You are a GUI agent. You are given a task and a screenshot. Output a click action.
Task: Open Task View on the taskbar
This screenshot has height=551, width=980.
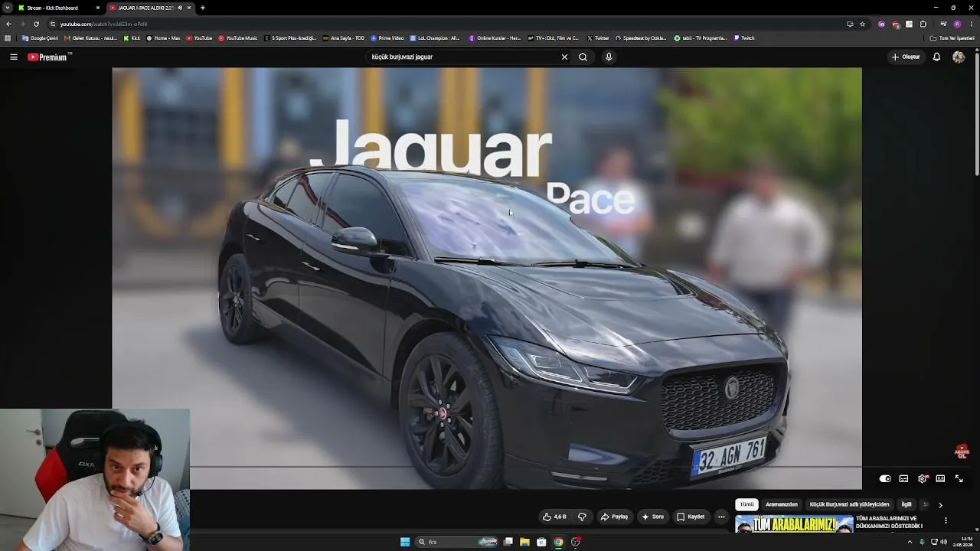pyautogui.click(x=508, y=542)
